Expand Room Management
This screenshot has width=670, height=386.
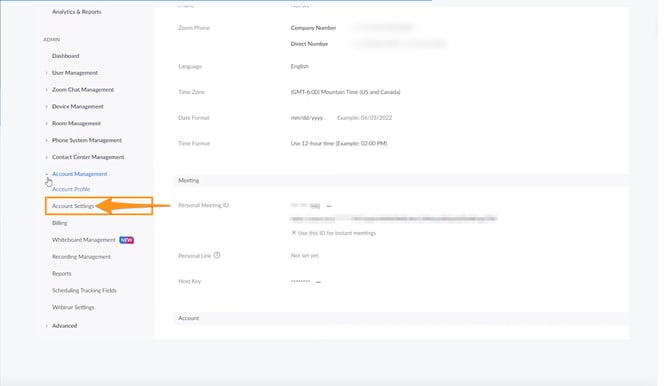click(x=76, y=124)
